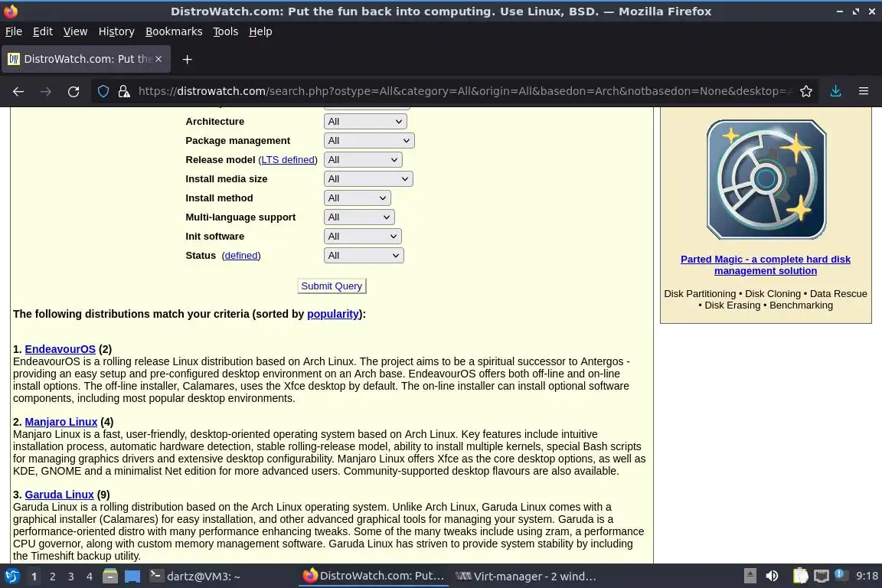
Task: Open the system start menu icon
Action: pyautogui.click(x=12, y=577)
